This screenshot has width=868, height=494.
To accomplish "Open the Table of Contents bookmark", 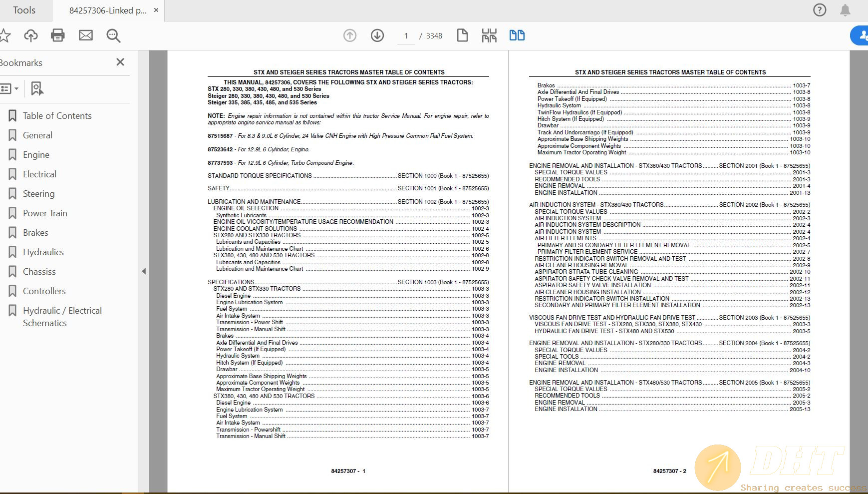I will pyautogui.click(x=57, y=116).
